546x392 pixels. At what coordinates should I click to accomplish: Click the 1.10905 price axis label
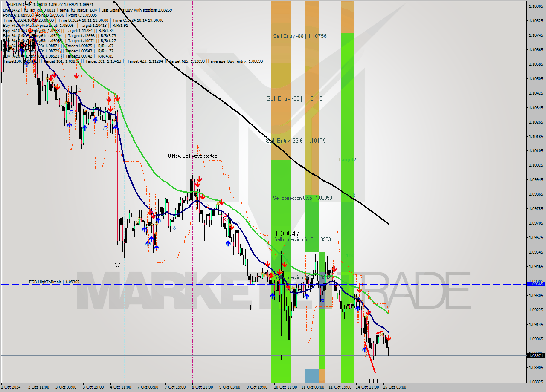click(x=536, y=6)
